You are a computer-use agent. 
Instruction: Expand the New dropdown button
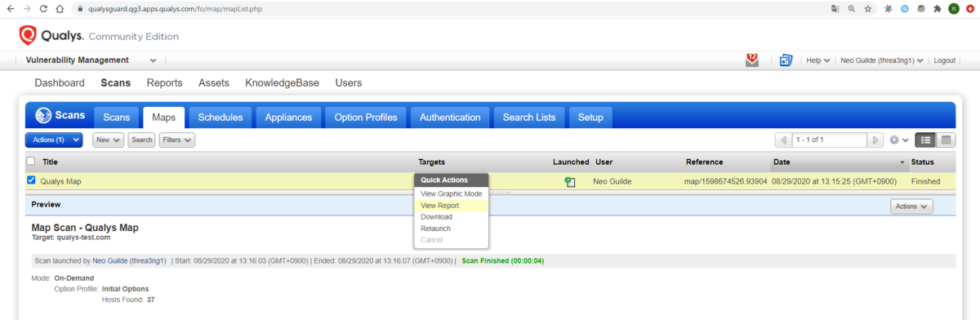[x=108, y=140]
